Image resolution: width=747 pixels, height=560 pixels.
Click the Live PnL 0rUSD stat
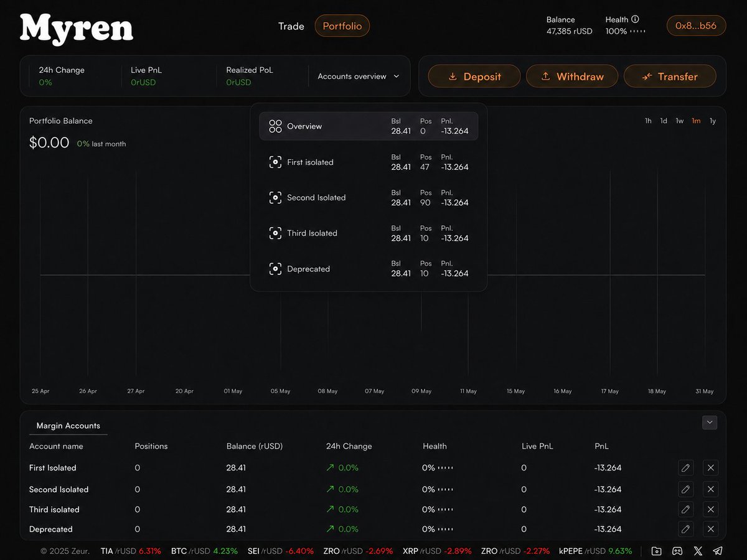point(146,76)
